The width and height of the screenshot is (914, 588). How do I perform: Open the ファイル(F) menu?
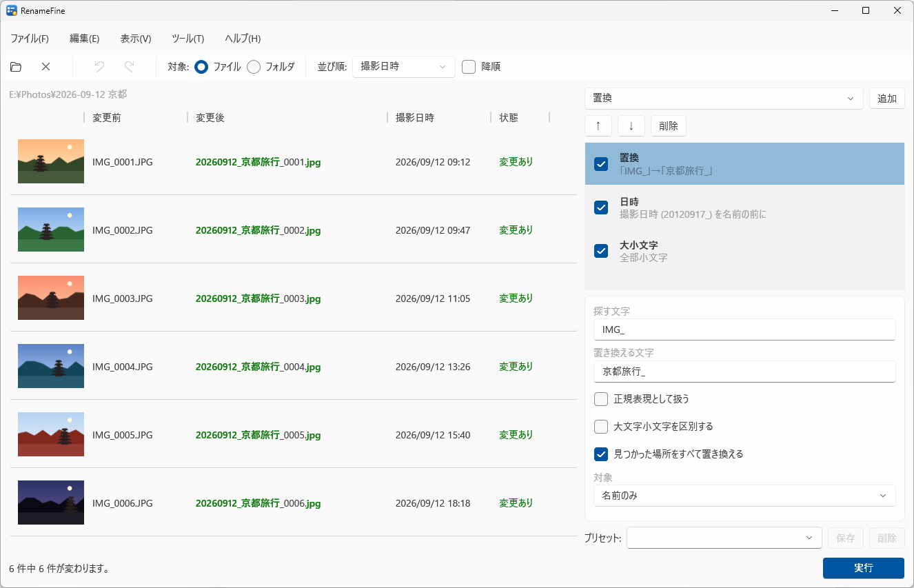click(30, 39)
